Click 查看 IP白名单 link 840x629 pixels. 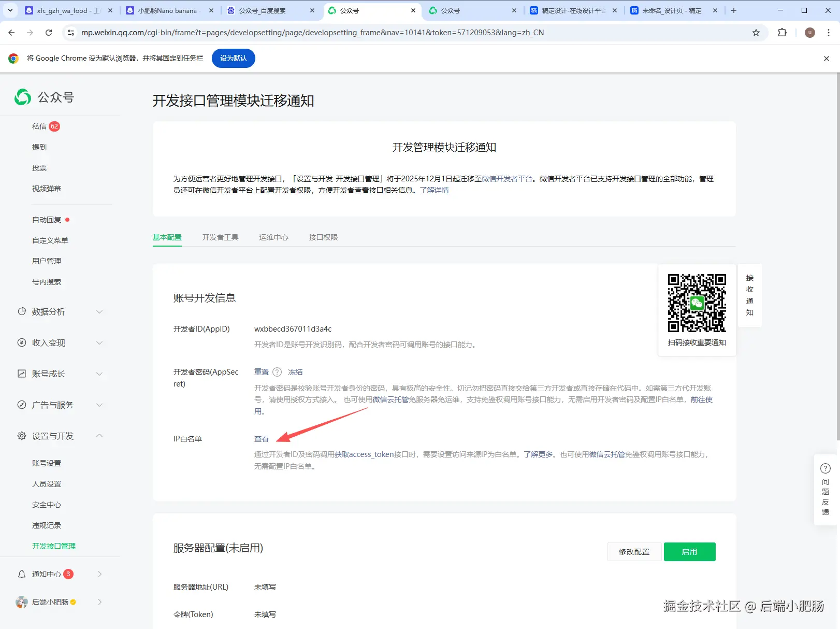[262, 439]
